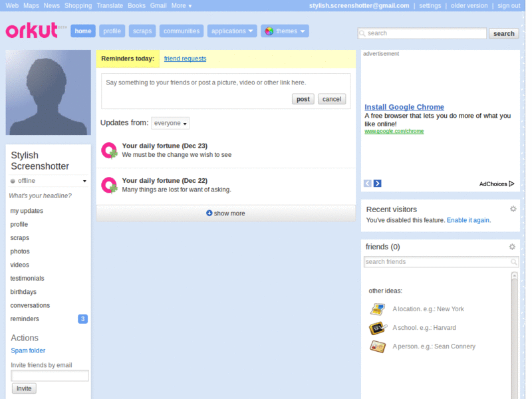Switch to older version link
532x399 pixels.
(x=469, y=6)
